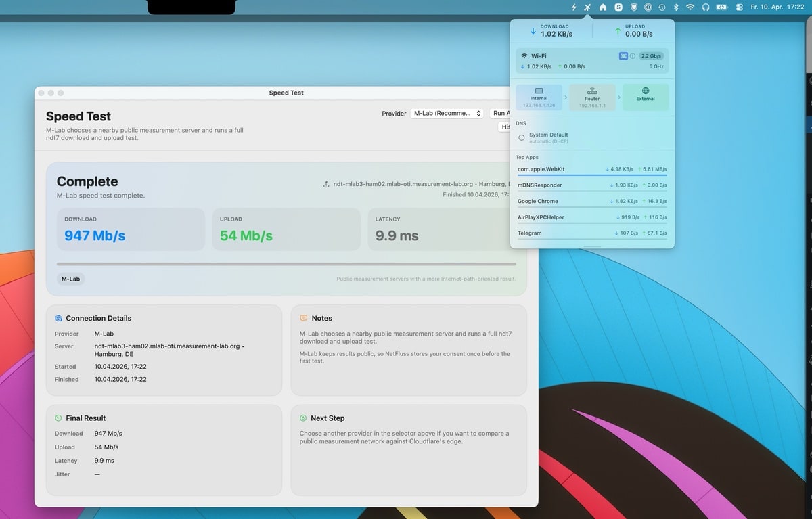Click the green upload arrow in the popover header
This screenshot has width=812, height=519.
(x=618, y=31)
